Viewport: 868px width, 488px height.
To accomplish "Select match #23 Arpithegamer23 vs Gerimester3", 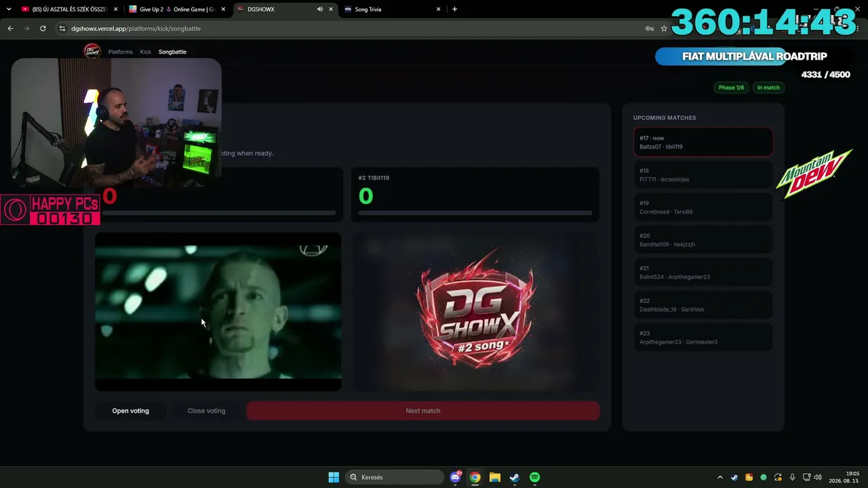I will click(703, 338).
